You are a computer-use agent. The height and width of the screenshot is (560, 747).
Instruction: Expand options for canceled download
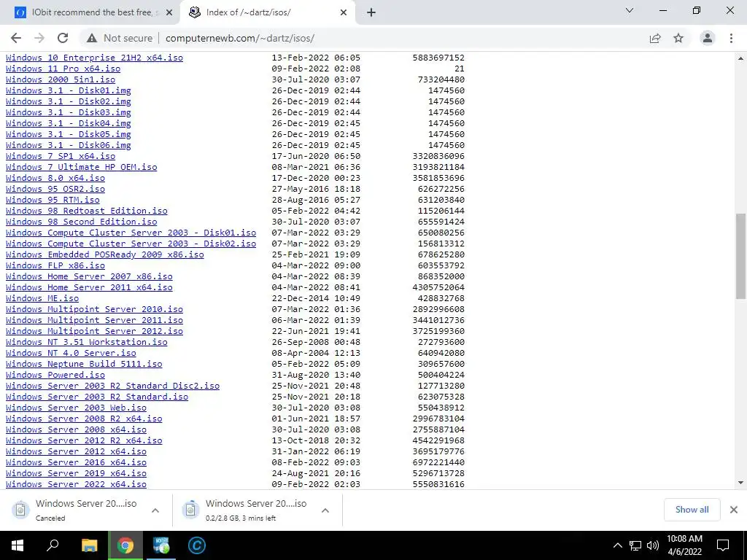pyautogui.click(x=155, y=510)
